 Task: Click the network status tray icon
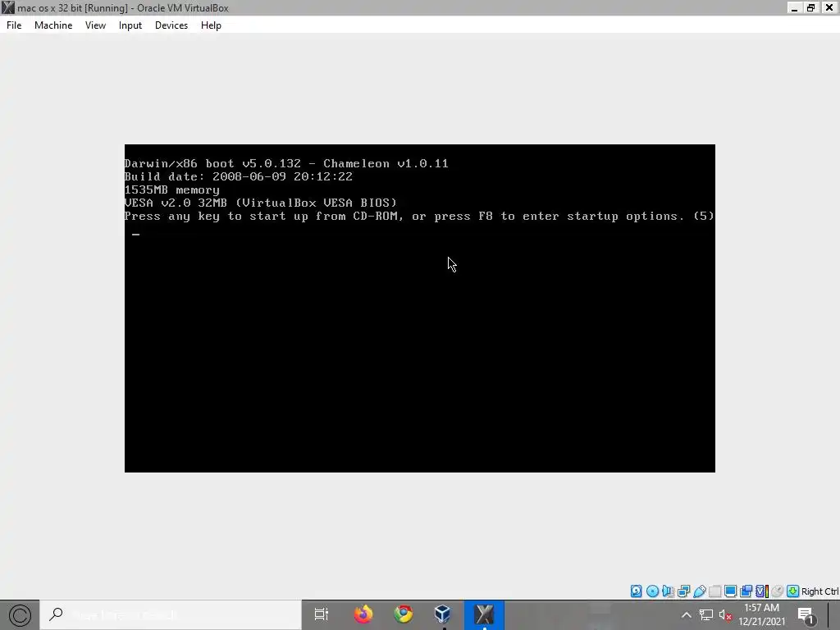(706, 615)
